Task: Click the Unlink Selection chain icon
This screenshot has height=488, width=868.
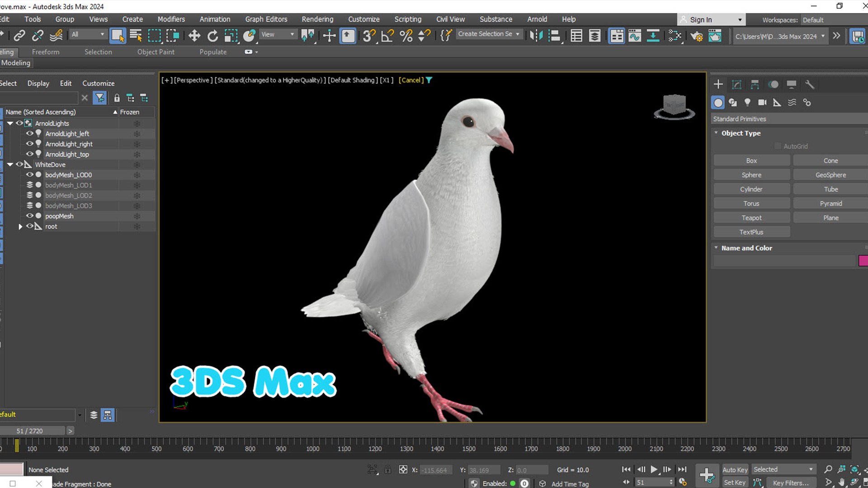Action: click(x=38, y=35)
